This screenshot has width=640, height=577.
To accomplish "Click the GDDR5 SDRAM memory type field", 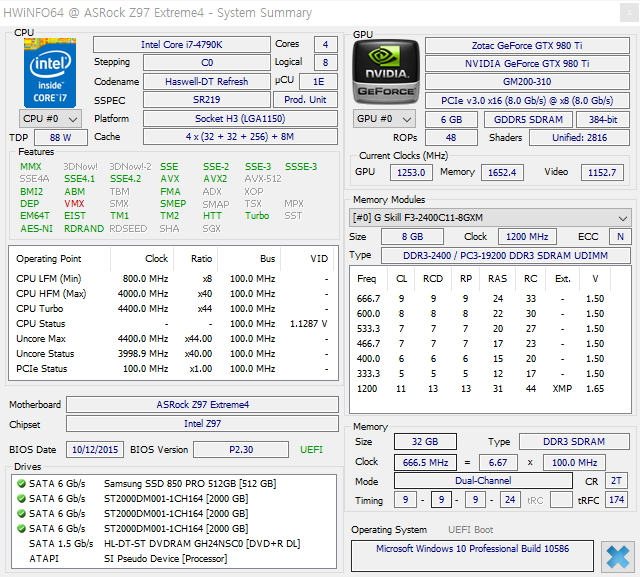I will [x=528, y=120].
